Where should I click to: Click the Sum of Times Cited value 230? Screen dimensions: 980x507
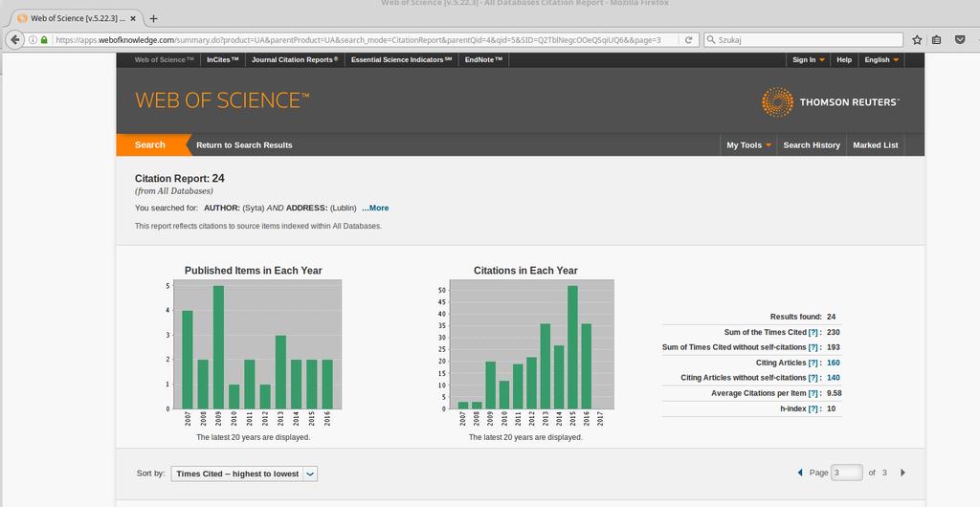(x=834, y=332)
